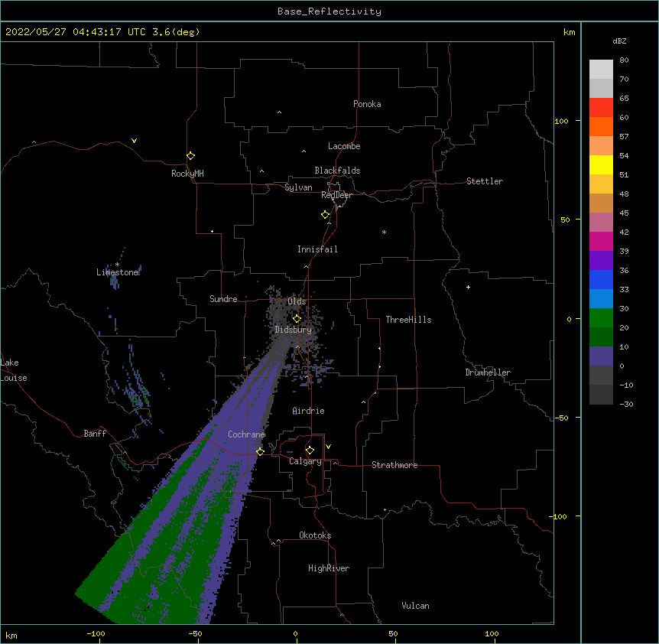Click the Lake Louise label
This screenshot has height=644, width=659.
[14, 370]
